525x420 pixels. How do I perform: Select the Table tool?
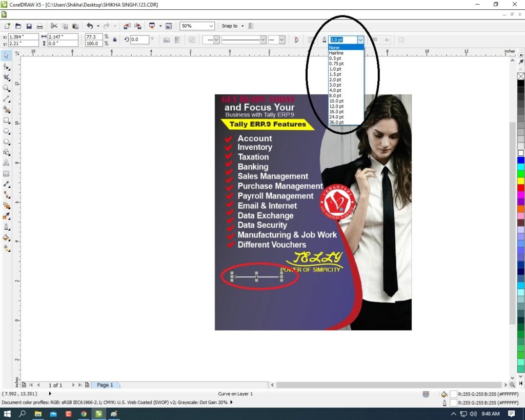[x=6, y=174]
